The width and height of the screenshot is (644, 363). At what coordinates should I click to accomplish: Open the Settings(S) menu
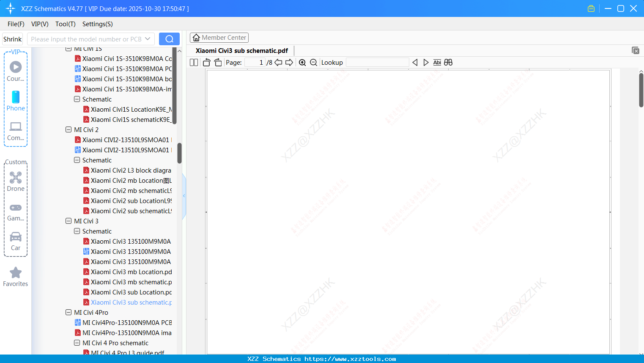pyautogui.click(x=98, y=24)
